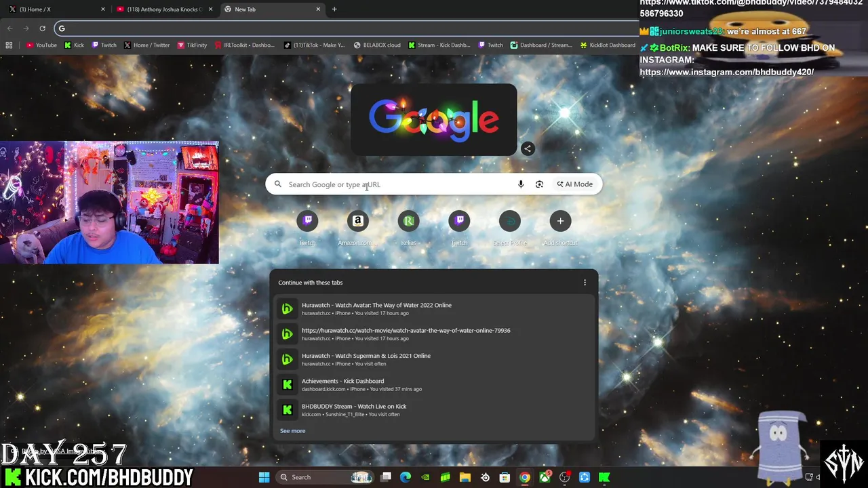This screenshot has width=868, height=488.
Task: Open the Windows Start menu
Action: click(264, 477)
